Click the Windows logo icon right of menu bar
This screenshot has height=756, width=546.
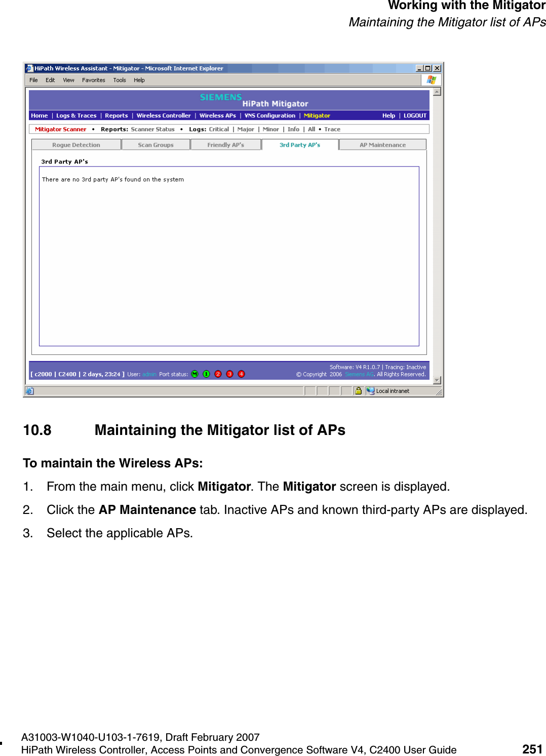coord(431,79)
